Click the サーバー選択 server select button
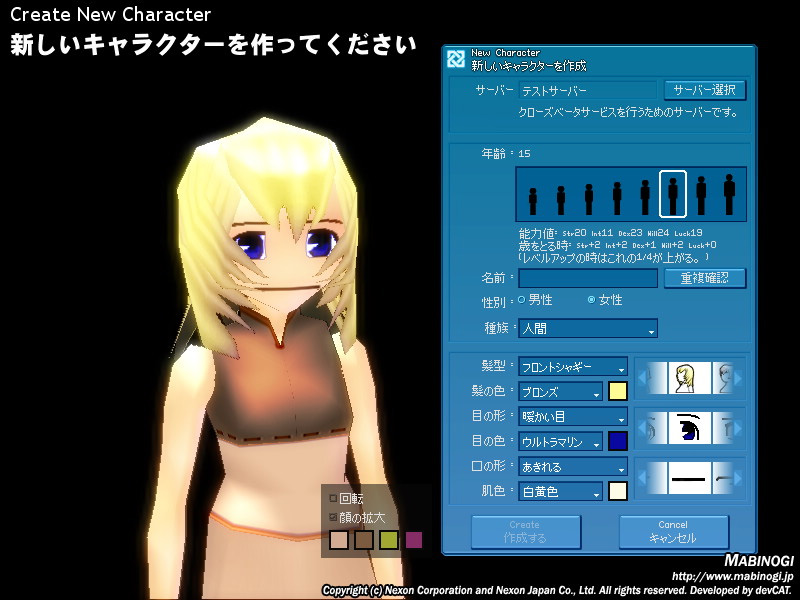800x600 pixels. coord(705,90)
